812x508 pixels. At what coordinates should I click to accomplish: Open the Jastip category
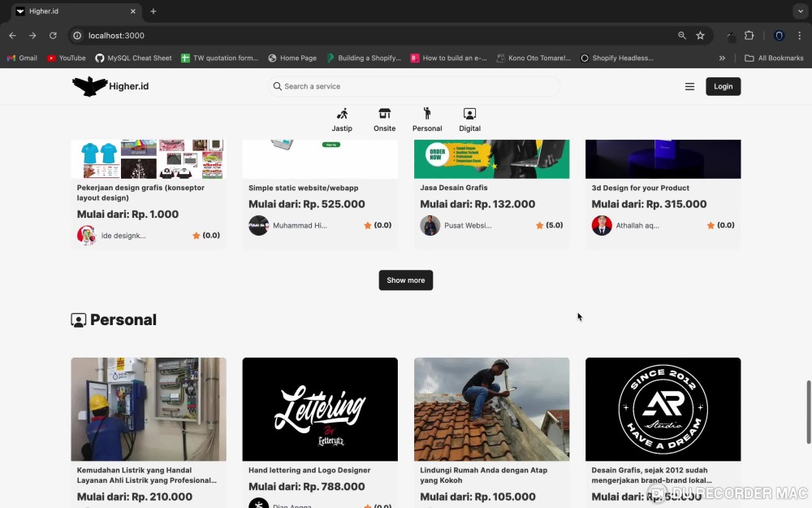(x=342, y=119)
